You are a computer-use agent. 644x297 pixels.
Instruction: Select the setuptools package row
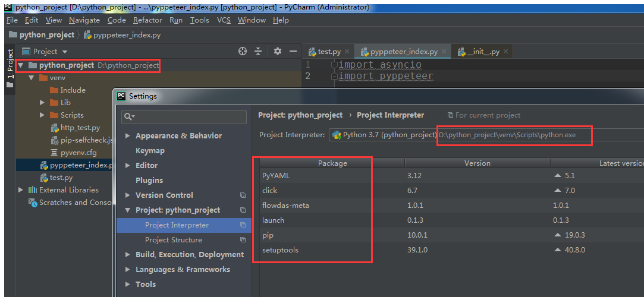click(x=452, y=250)
